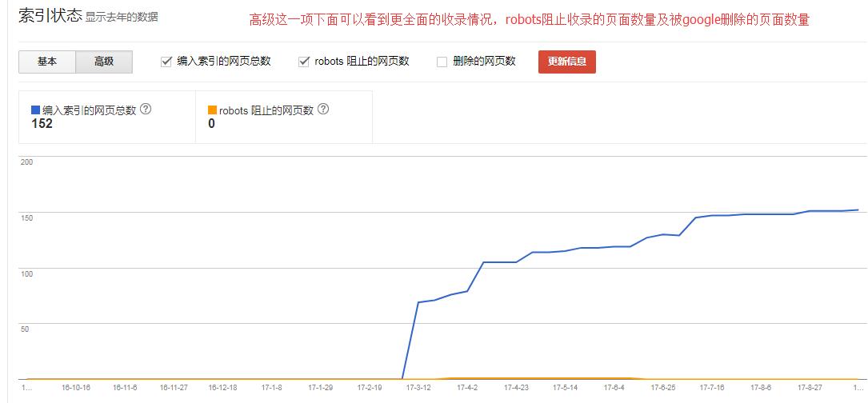Select the 高级 tab
Screen dimensions: 868x403
[x=104, y=62]
